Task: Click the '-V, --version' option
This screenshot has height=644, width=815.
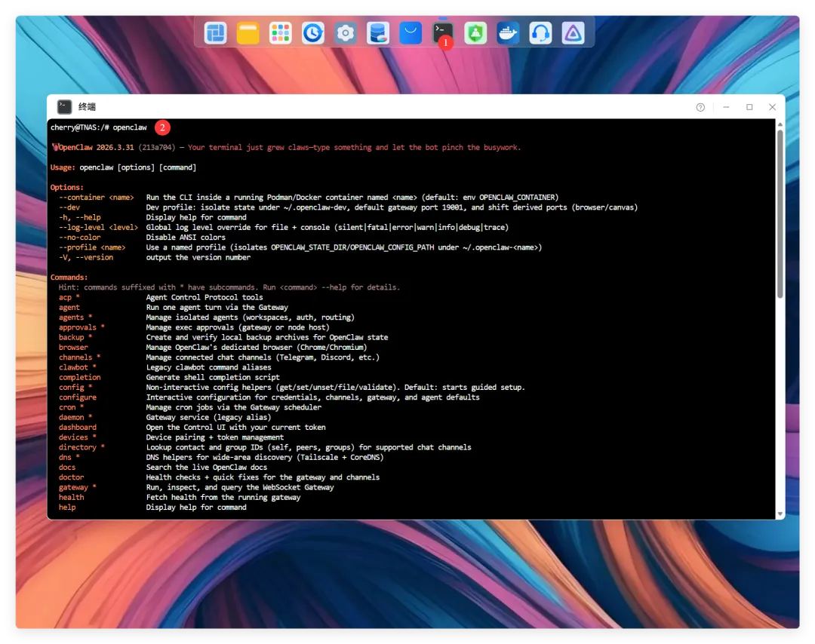Action: click(86, 257)
